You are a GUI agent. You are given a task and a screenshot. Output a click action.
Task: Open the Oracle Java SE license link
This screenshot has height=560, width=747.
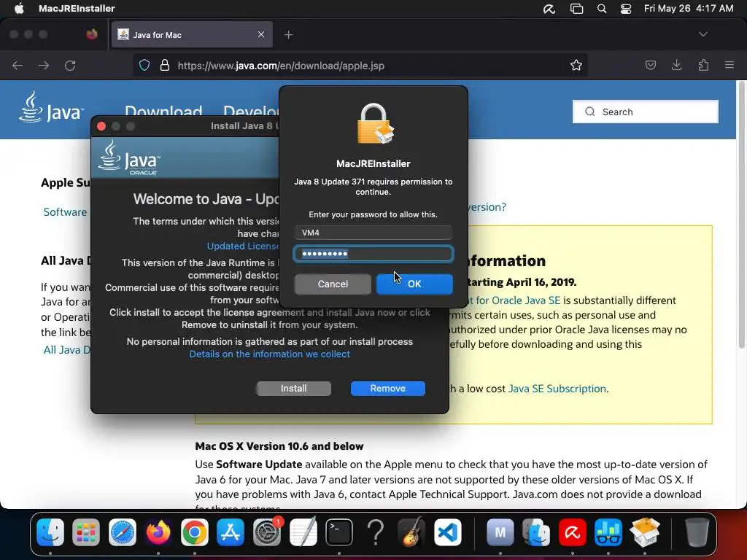click(x=514, y=300)
